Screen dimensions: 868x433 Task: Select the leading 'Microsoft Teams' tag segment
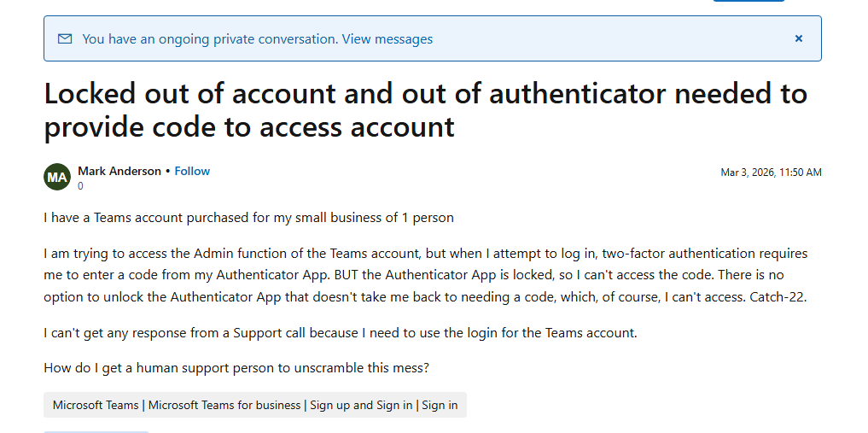(x=96, y=405)
